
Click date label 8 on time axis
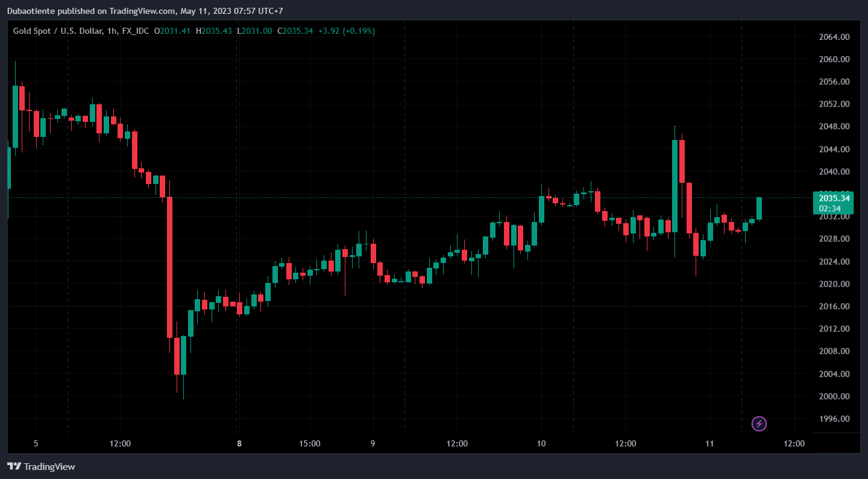tap(239, 444)
